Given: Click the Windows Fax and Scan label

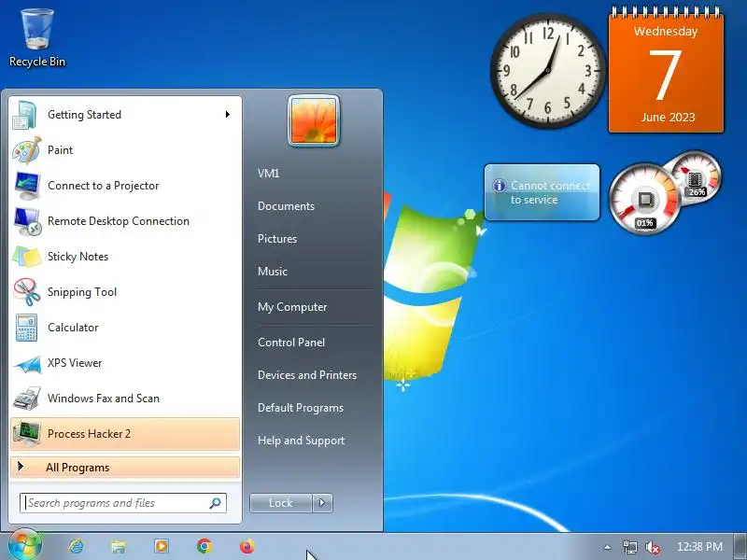Looking at the screenshot, I should (x=104, y=399).
